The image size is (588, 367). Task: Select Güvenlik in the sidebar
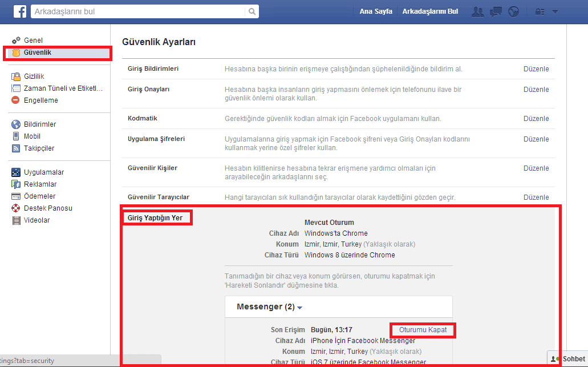pos(38,53)
